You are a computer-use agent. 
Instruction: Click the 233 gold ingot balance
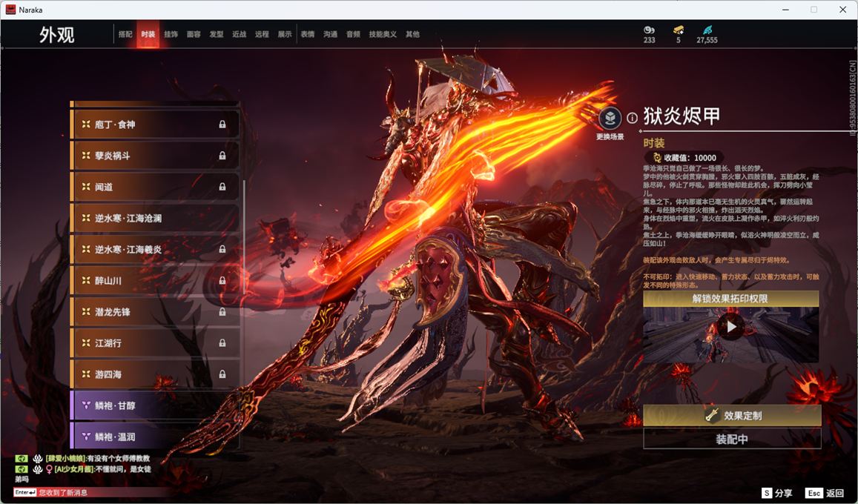(x=649, y=40)
